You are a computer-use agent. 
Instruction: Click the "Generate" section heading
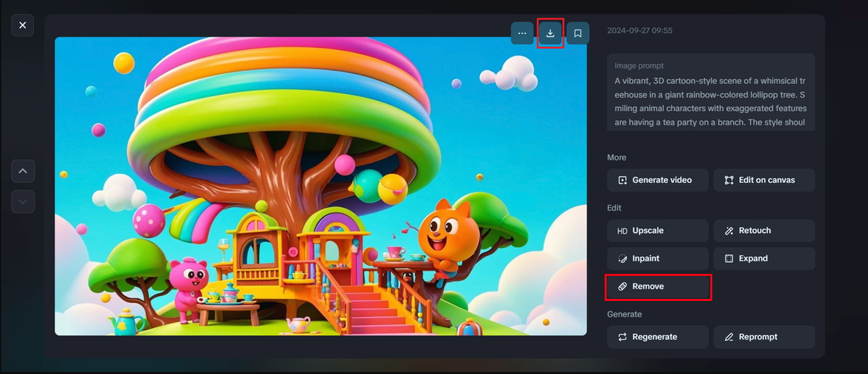tap(624, 314)
